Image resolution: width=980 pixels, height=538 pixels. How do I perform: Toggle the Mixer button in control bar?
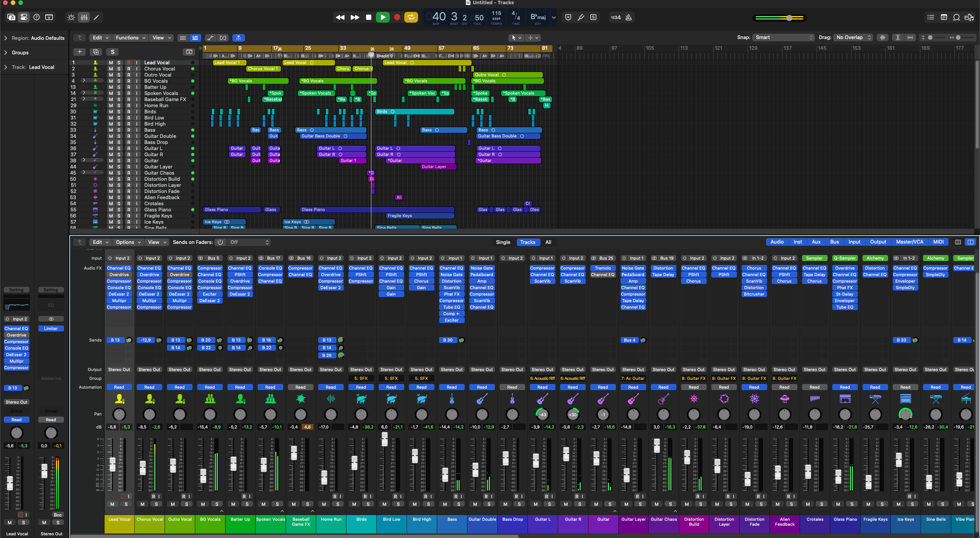84,17
